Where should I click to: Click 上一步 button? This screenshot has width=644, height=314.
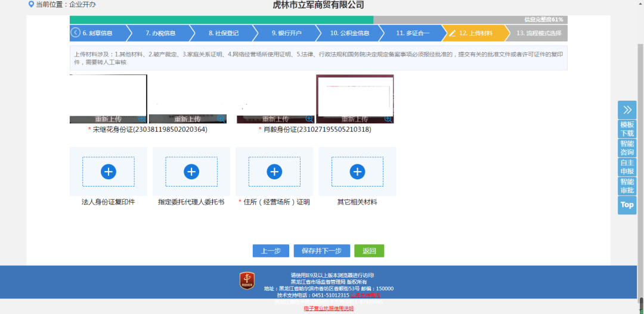[x=271, y=251]
